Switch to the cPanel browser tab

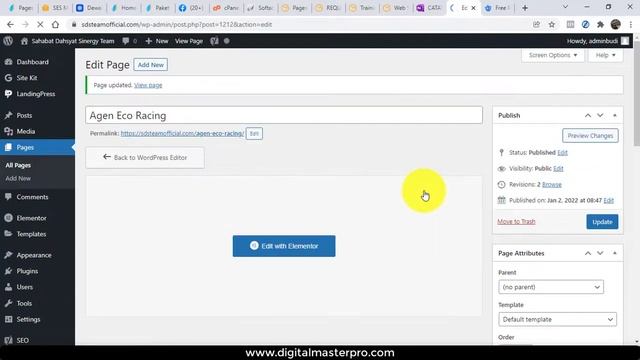[226, 8]
